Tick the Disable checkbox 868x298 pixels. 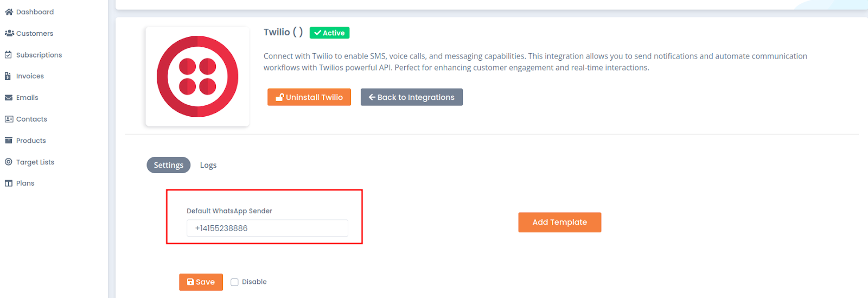[234, 282]
